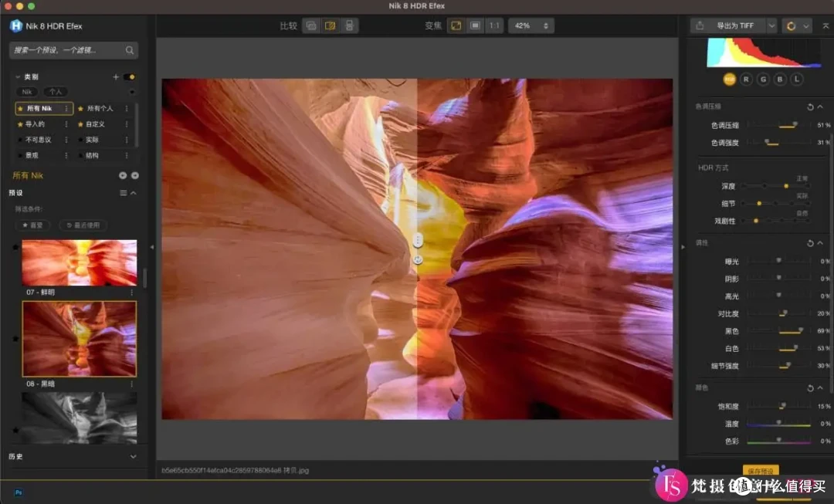This screenshot has width=834, height=504.
Task: Favorite the 07 - 鲜明 preset star
Action: coord(15,247)
